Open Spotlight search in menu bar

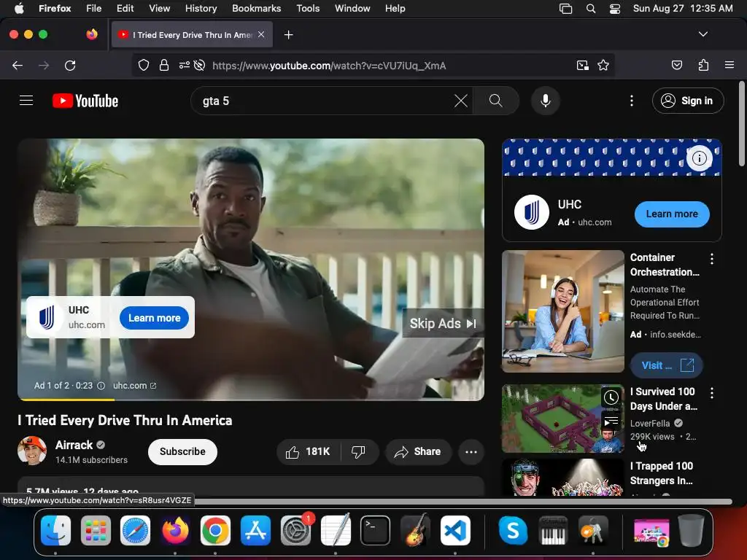tap(591, 9)
